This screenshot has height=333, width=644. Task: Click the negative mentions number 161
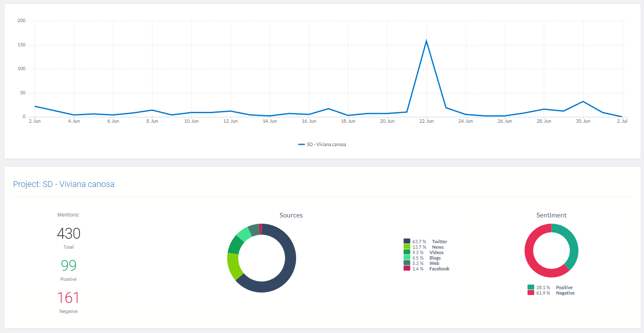coord(68,298)
